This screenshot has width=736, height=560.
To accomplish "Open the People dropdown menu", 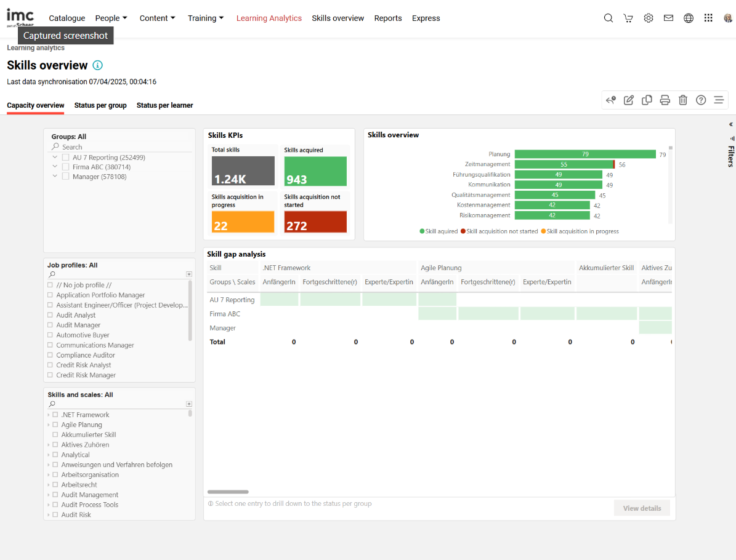I will pyautogui.click(x=112, y=18).
